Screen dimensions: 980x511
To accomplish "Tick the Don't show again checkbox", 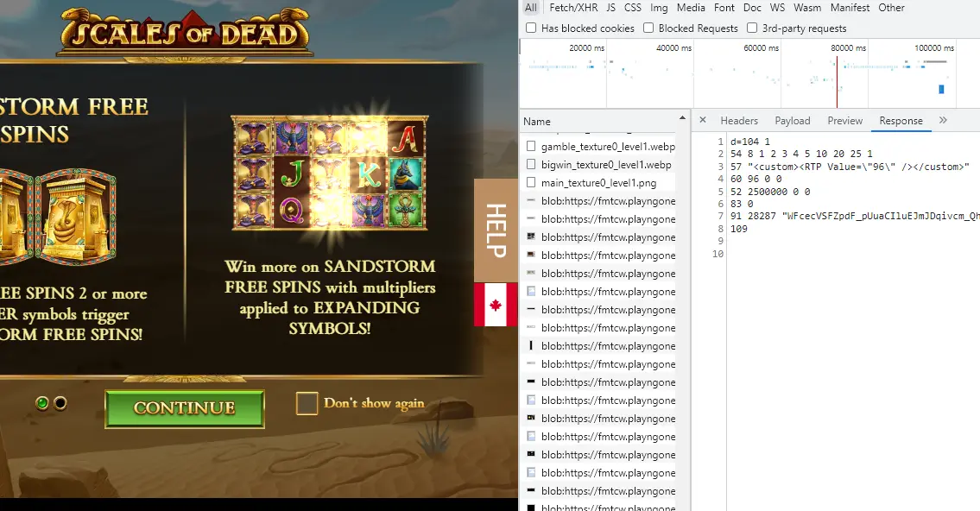I will (307, 404).
